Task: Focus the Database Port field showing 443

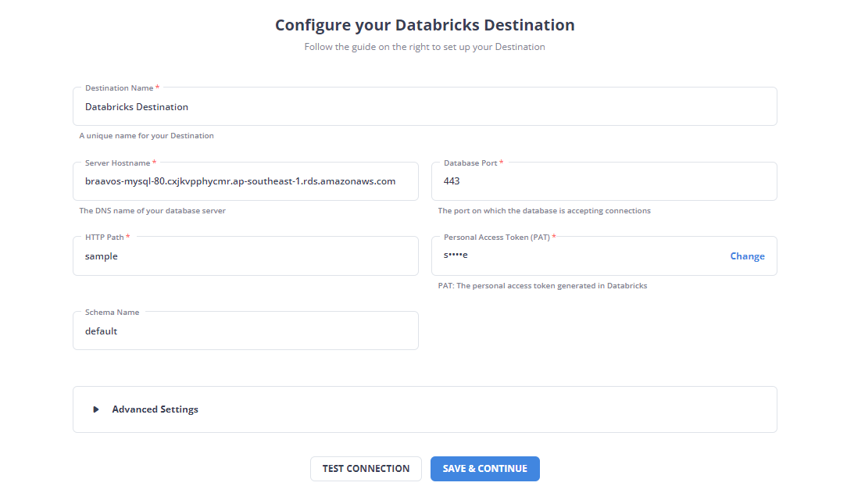Action: point(604,181)
